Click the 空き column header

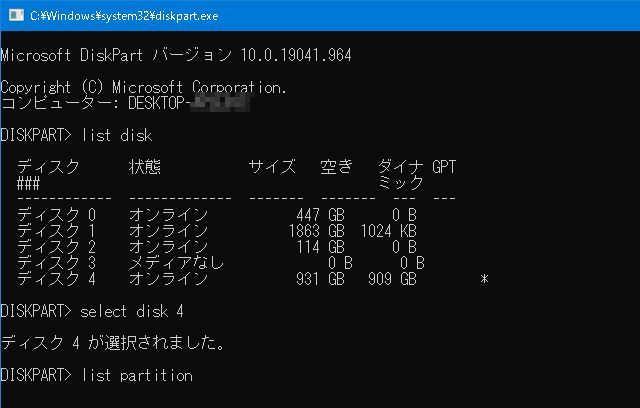(336, 167)
